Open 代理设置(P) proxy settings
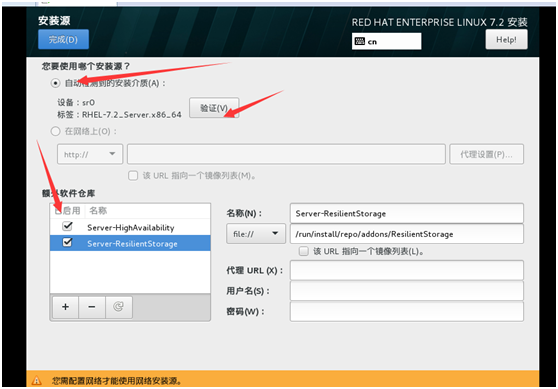Screen dimensions: 558x389 point(486,154)
